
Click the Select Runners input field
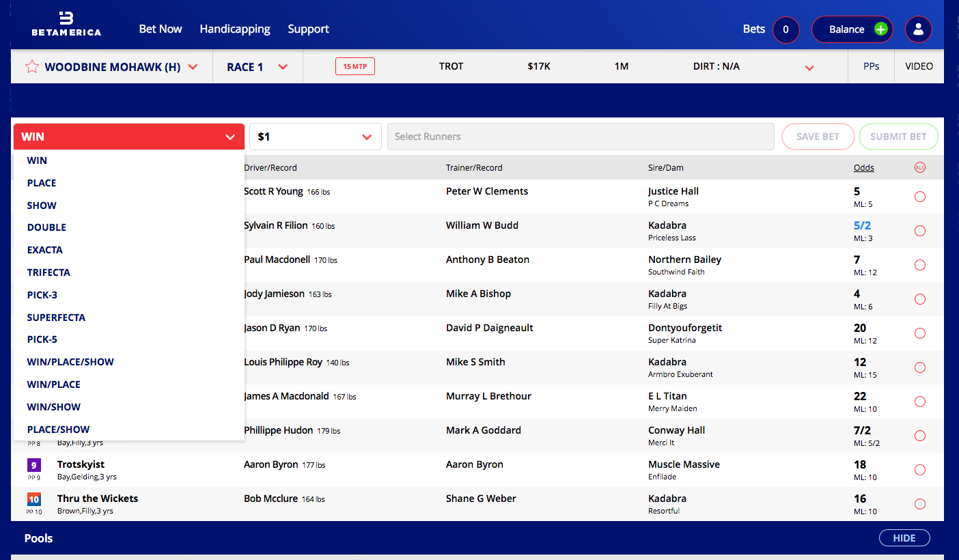tap(580, 137)
